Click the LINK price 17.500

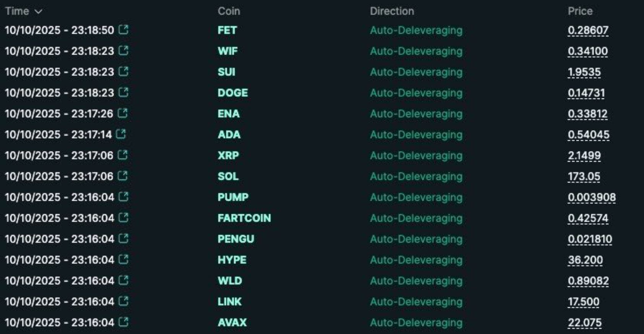(583, 302)
